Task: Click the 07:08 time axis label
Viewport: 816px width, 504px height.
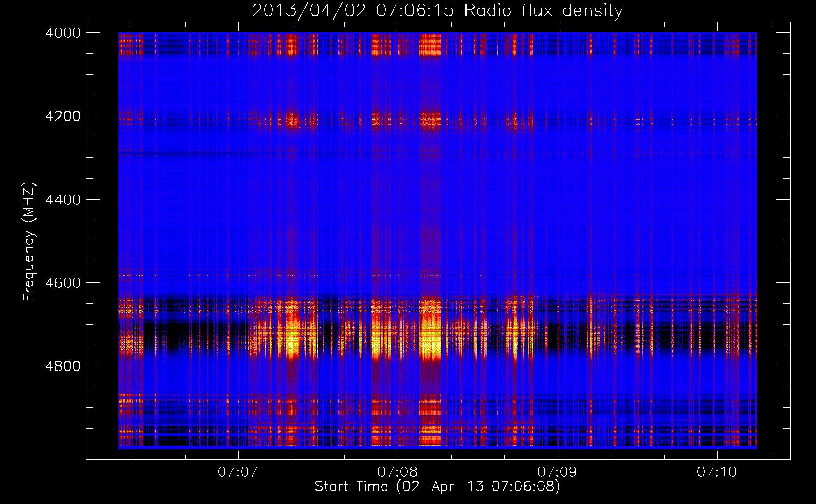Action: pos(397,472)
